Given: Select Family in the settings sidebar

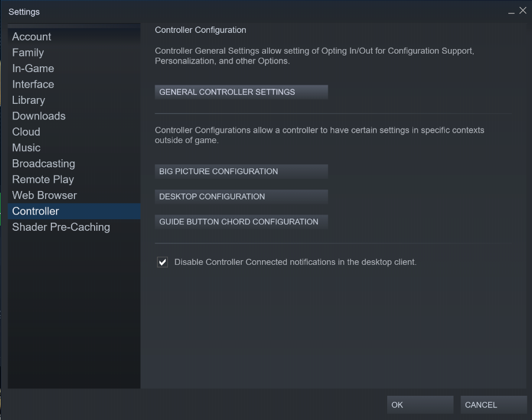Looking at the screenshot, I should click(x=28, y=52).
